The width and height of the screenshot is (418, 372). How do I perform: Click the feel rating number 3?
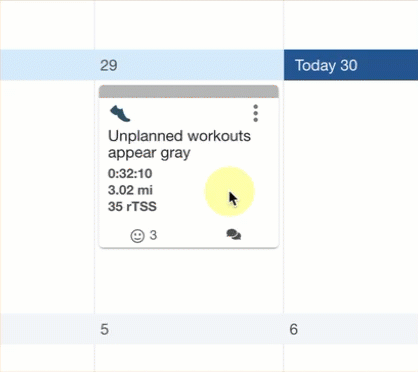pyautogui.click(x=153, y=235)
